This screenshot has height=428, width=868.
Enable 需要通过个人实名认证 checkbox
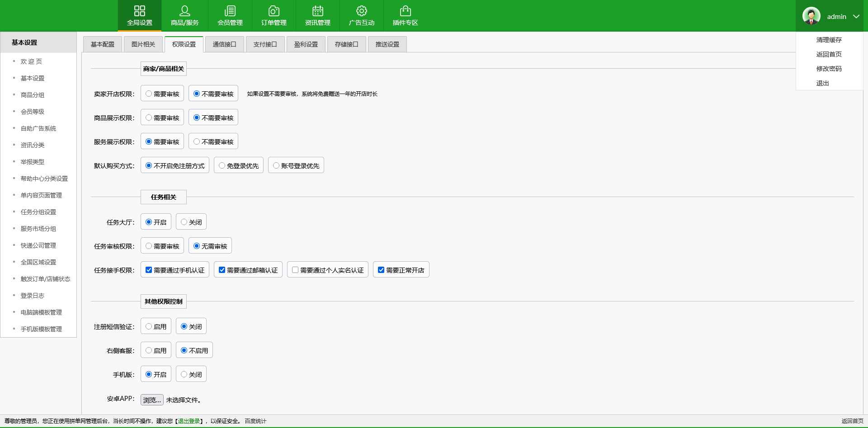pos(295,270)
